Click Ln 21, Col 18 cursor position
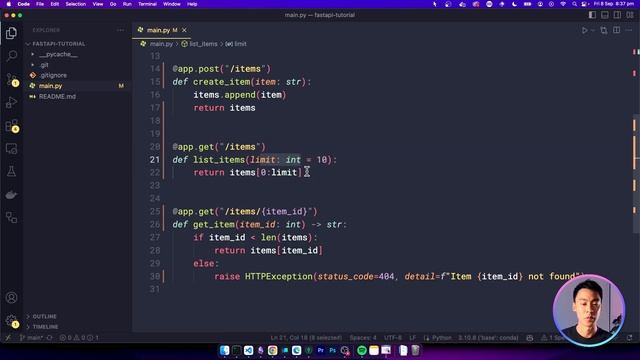Screen dimensions: 640x360 [306, 338]
